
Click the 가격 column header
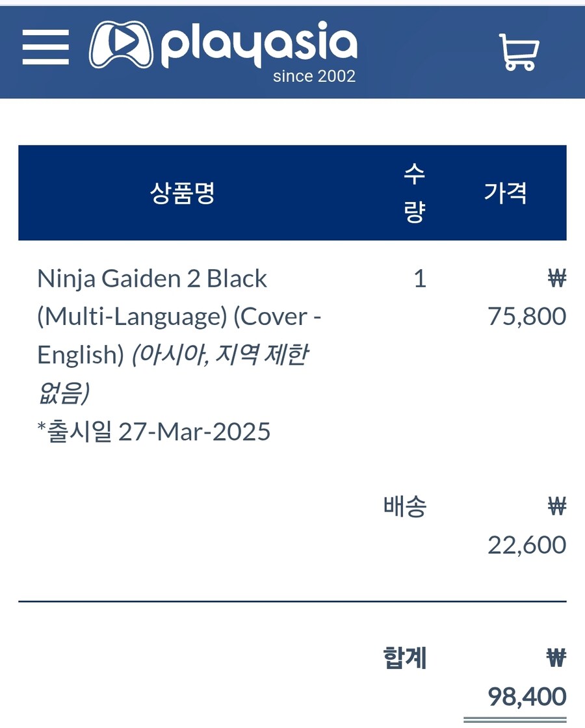pyautogui.click(x=505, y=192)
